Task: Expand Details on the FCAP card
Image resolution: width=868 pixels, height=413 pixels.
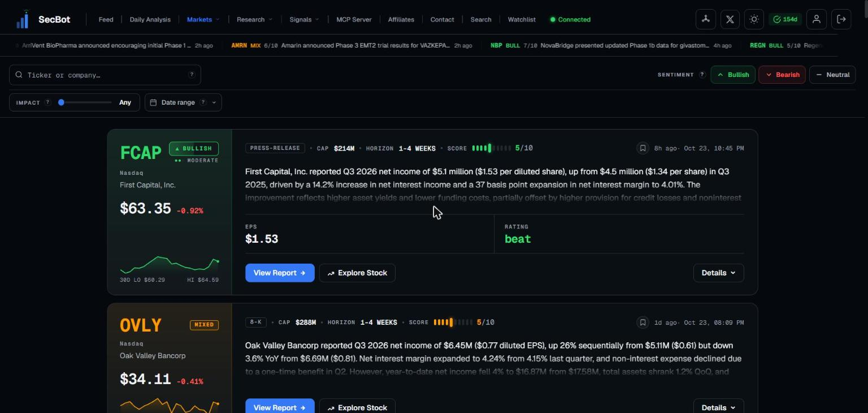Action: pyautogui.click(x=718, y=273)
